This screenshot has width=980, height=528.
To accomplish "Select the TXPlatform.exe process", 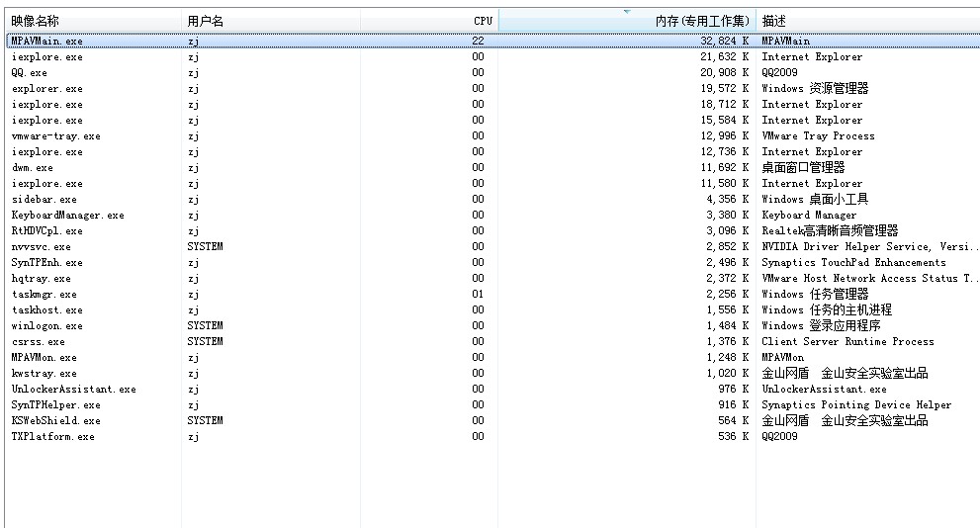I will [53, 437].
